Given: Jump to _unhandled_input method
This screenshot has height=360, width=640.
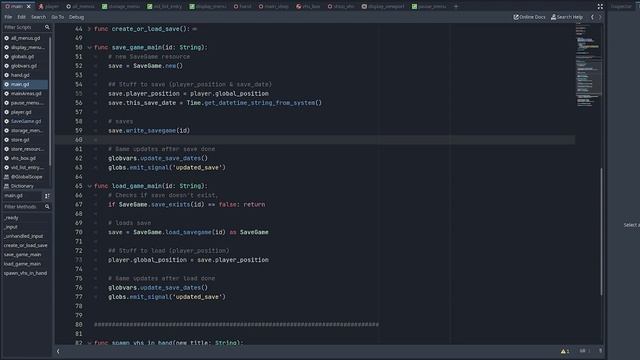Looking at the screenshot, I should [x=23, y=236].
